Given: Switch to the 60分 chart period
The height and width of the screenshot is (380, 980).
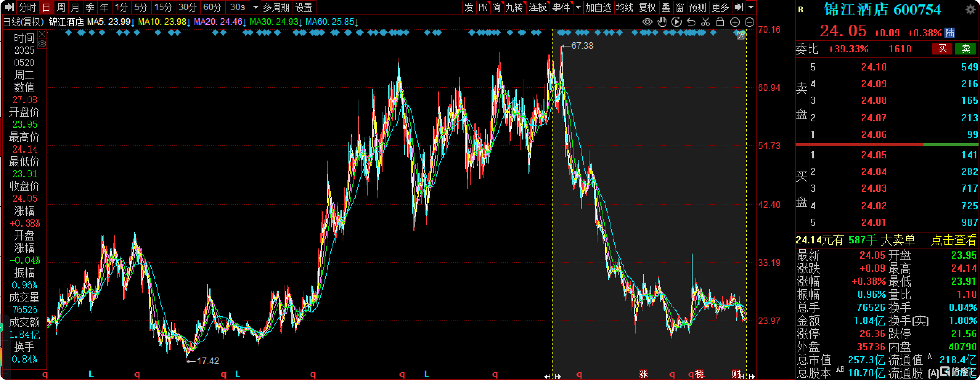Looking at the screenshot, I should [212, 7].
